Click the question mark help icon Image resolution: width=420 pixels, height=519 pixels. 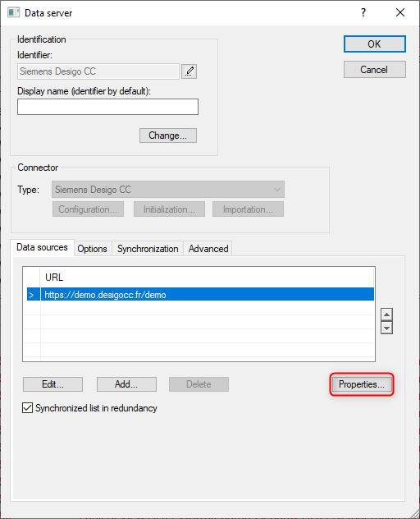pos(363,12)
